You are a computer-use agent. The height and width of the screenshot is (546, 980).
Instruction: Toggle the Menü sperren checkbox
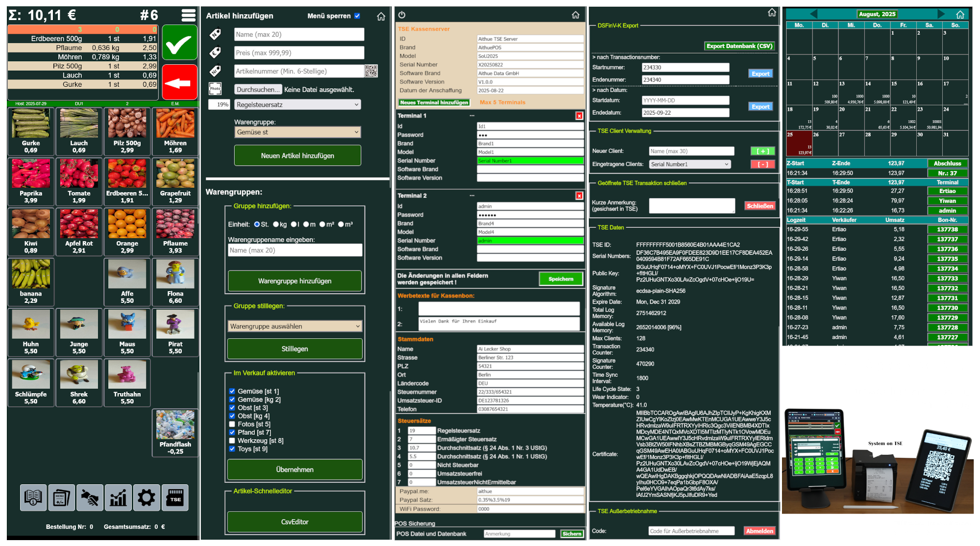pos(357,16)
